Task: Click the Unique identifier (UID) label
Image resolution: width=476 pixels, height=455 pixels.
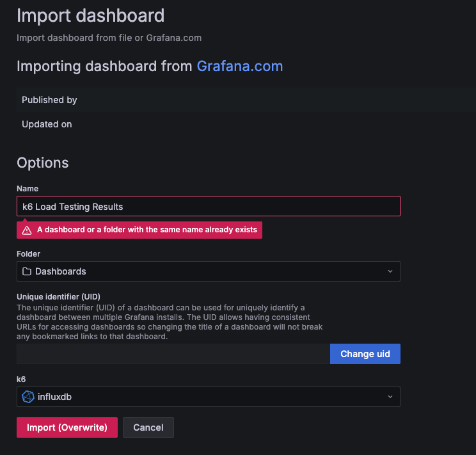Action: pos(58,296)
